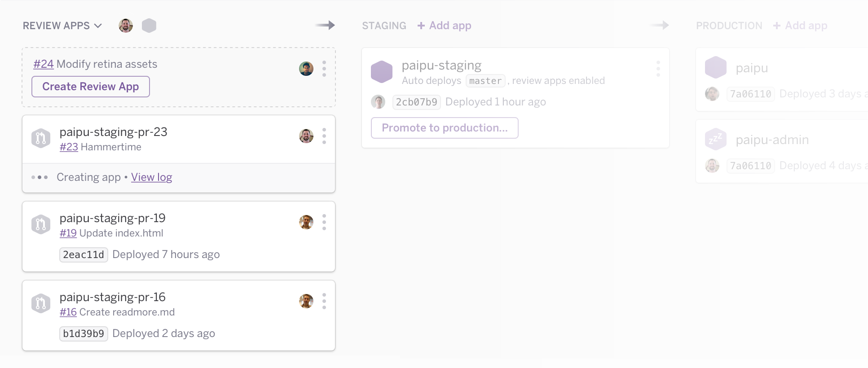868x368 pixels.
Task: Open the options menu for paipu-staging
Action: [658, 69]
